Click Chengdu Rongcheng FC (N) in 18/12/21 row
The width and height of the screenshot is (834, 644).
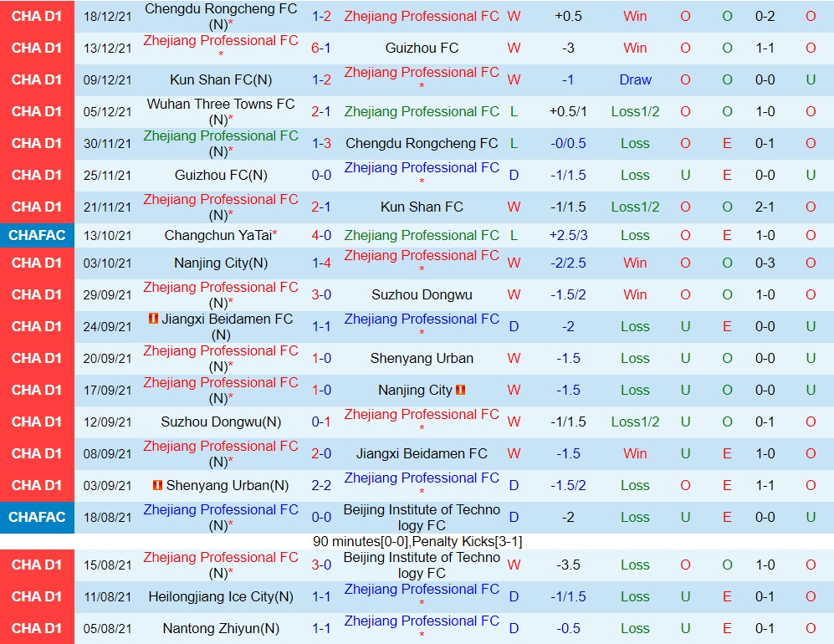coord(221,17)
